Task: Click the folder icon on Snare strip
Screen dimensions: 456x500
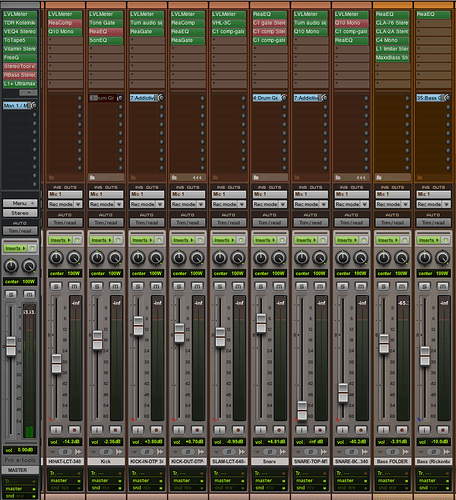Action: pos(256,177)
